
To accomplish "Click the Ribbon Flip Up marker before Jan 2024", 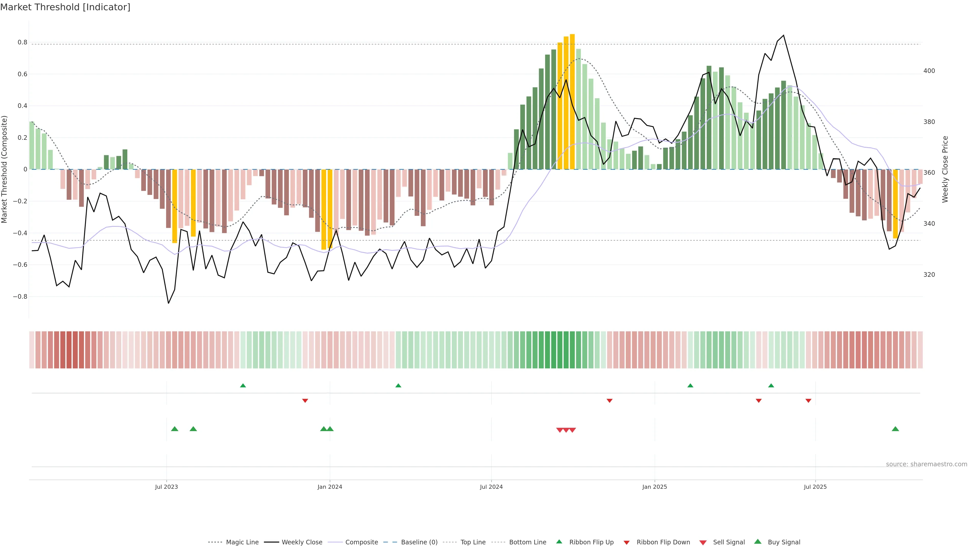I will [x=243, y=386].
